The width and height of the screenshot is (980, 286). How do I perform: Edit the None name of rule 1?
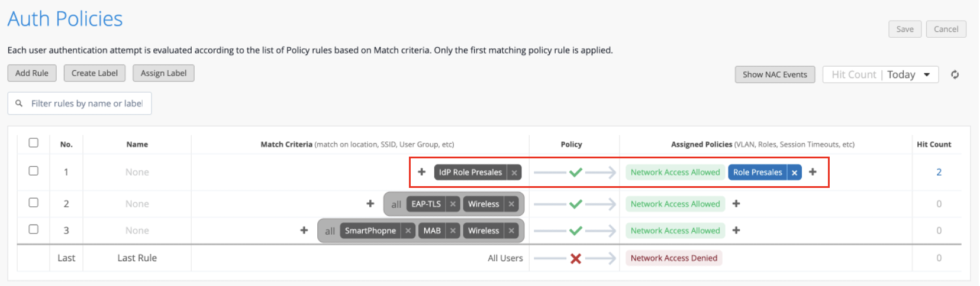(x=137, y=172)
